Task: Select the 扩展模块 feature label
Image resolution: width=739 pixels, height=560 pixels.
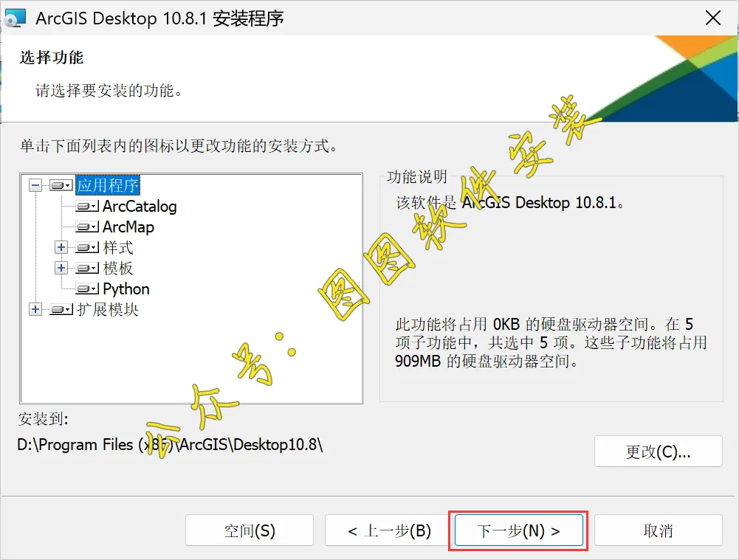Action: [x=108, y=309]
